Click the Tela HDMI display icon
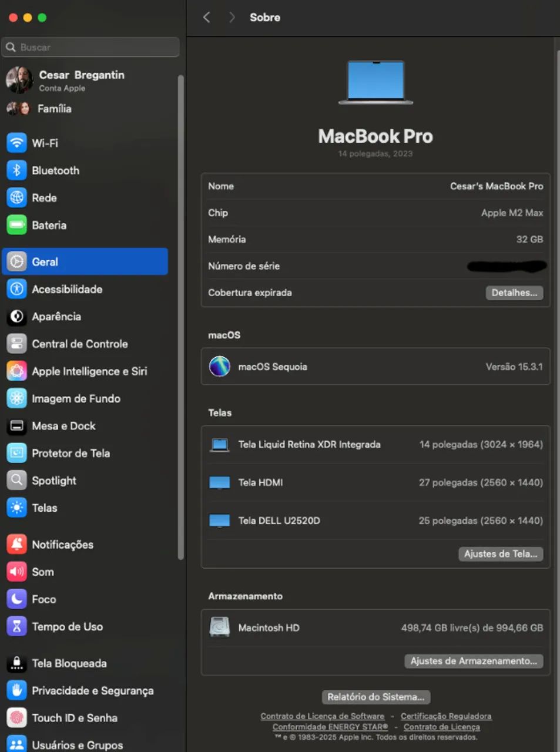 [x=220, y=483]
